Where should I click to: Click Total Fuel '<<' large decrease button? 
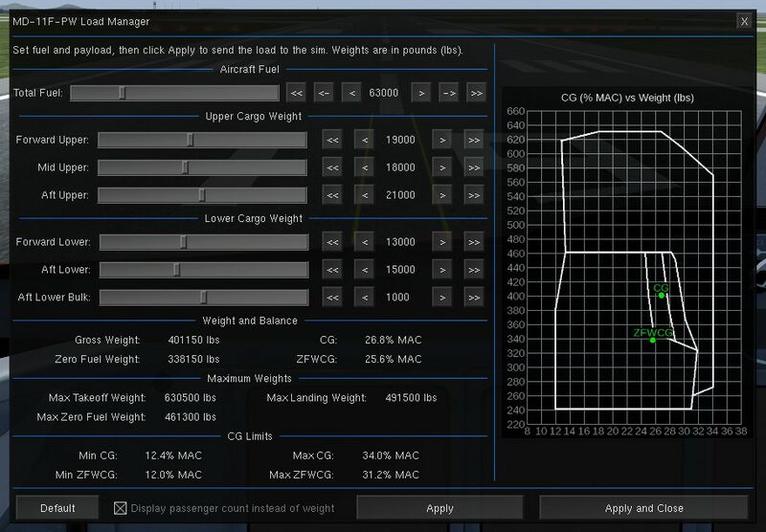pos(297,93)
